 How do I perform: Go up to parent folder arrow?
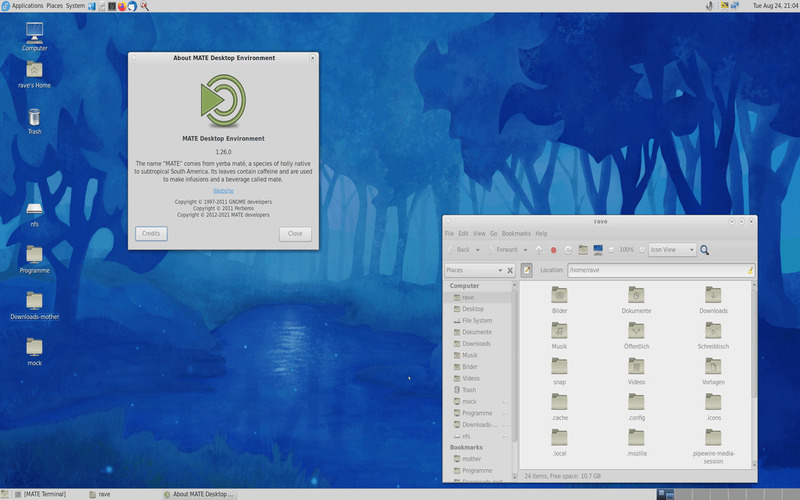539,250
